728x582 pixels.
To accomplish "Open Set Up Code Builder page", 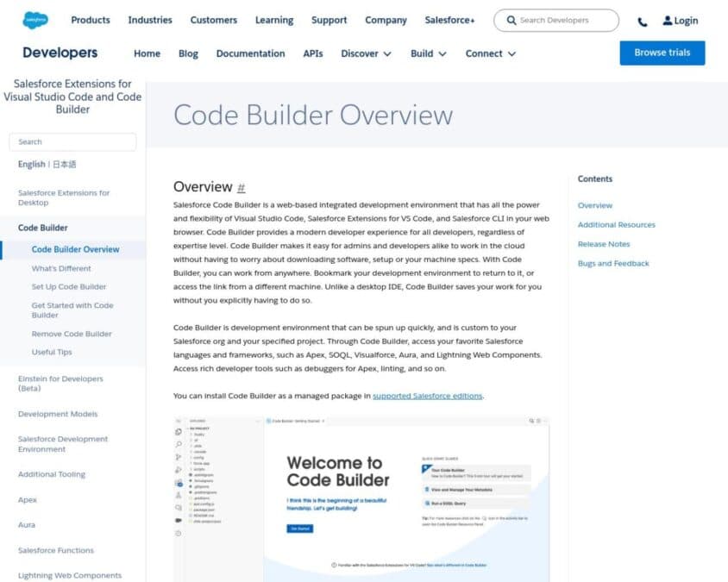I will pyautogui.click(x=69, y=287).
